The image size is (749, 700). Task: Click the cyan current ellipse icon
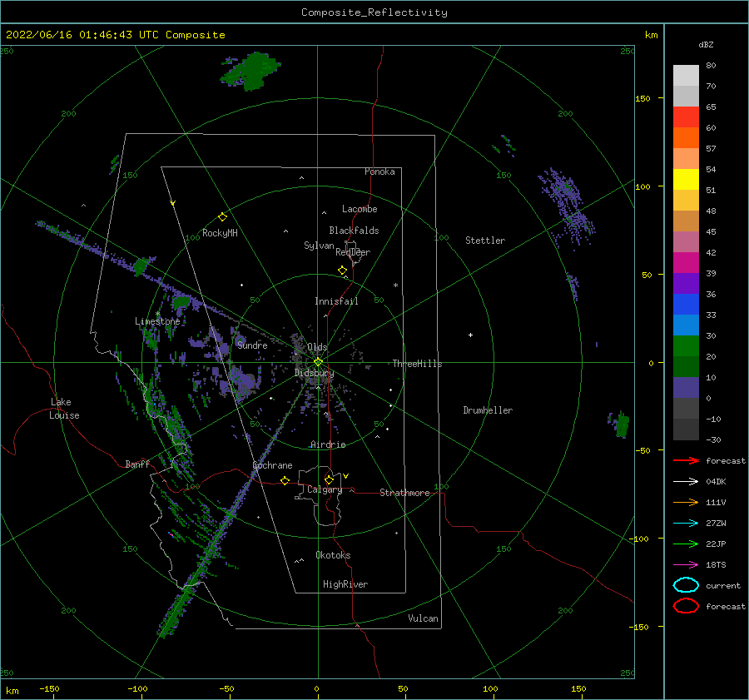pos(686,585)
